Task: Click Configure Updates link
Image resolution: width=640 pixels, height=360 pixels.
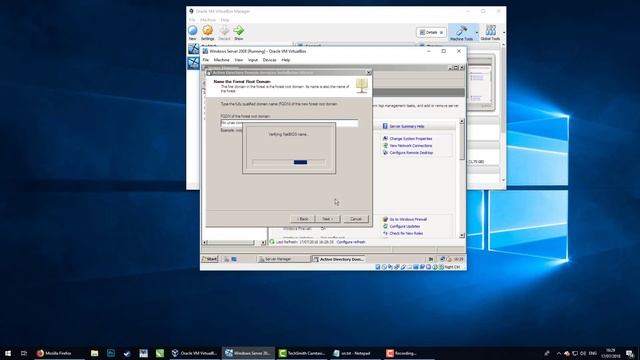Action: (x=404, y=227)
